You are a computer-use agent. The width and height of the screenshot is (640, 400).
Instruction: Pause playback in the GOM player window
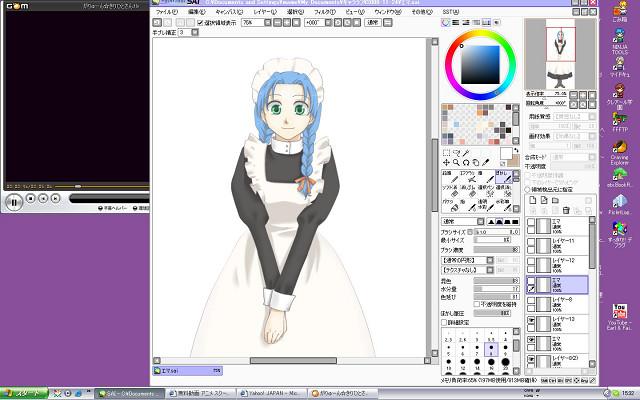[x=13, y=202]
